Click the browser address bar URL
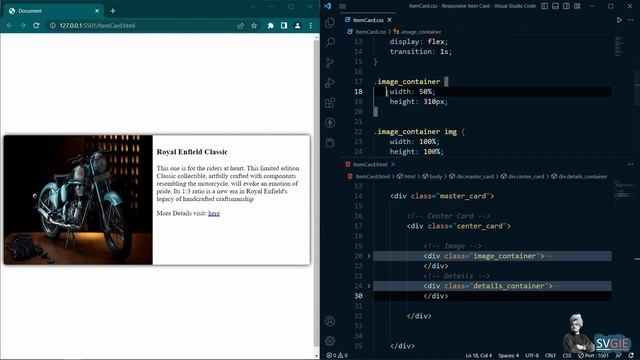The image size is (640, 360). [97, 25]
